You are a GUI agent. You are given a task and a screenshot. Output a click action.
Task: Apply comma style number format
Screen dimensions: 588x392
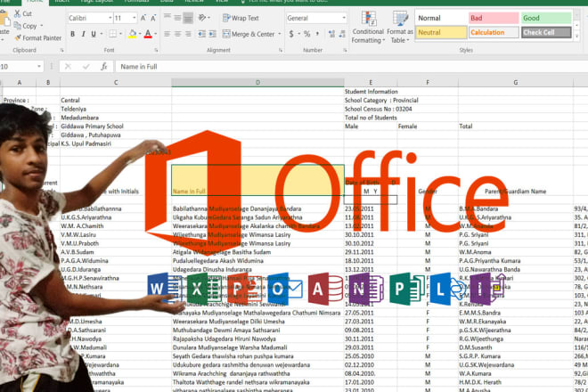point(318,34)
